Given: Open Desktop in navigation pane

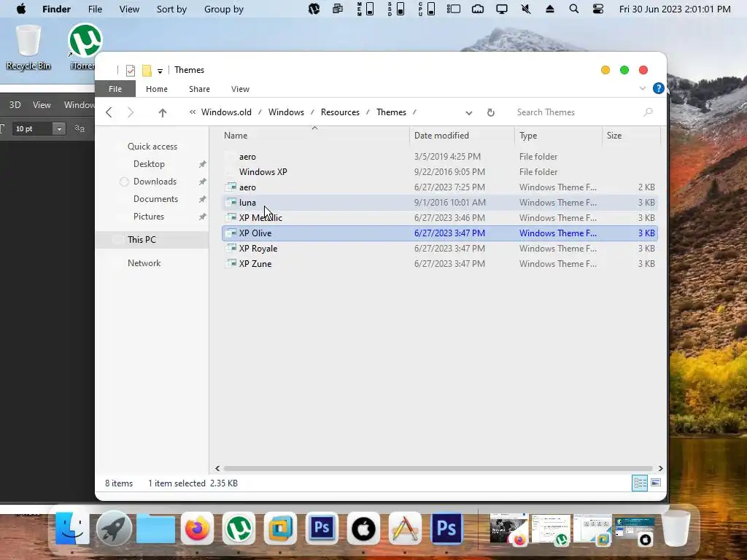Looking at the screenshot, I should coord(149,164).
